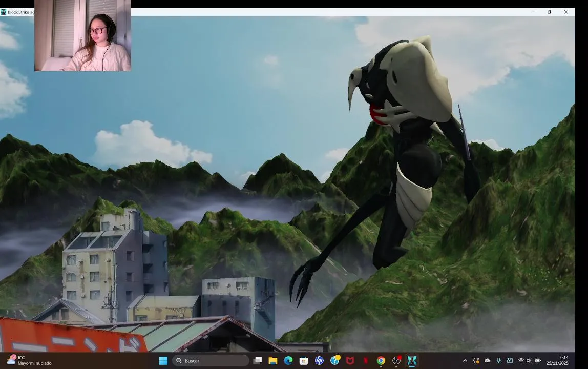Open the volume speaker control

point(529,360)
